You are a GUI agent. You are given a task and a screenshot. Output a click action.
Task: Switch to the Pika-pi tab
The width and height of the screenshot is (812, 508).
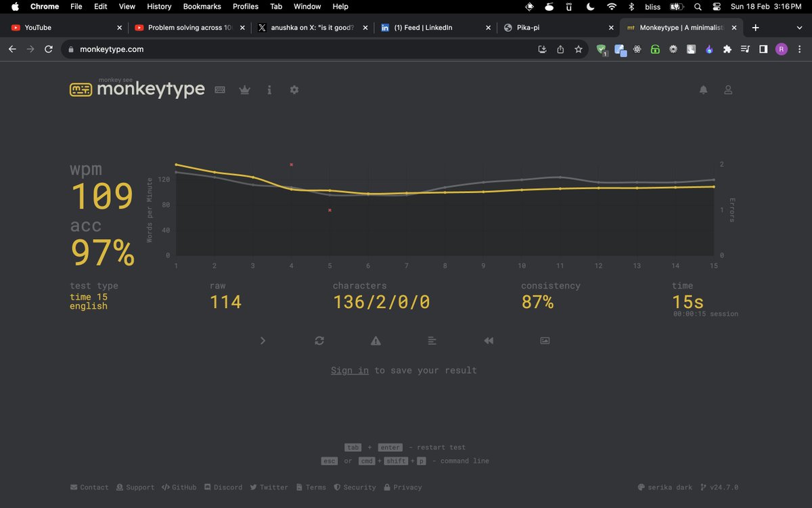point(559,28)
